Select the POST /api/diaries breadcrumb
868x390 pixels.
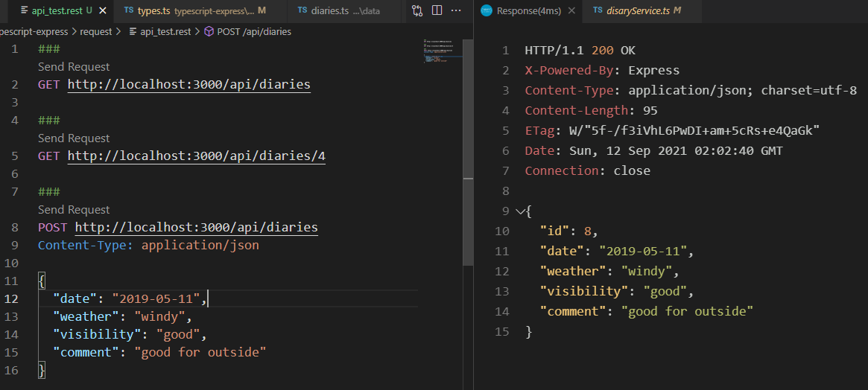point(254,31)
